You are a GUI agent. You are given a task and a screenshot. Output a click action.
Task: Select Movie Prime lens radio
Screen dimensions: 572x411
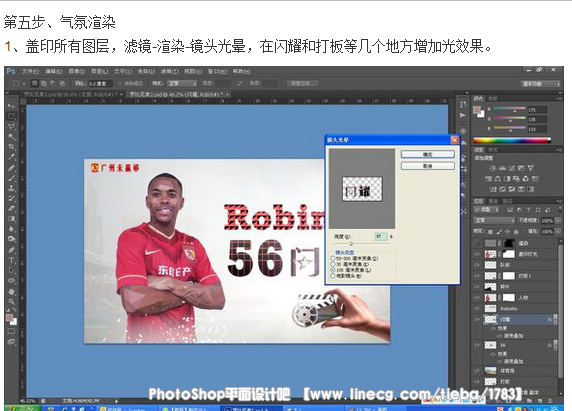[x=333, y=276]
